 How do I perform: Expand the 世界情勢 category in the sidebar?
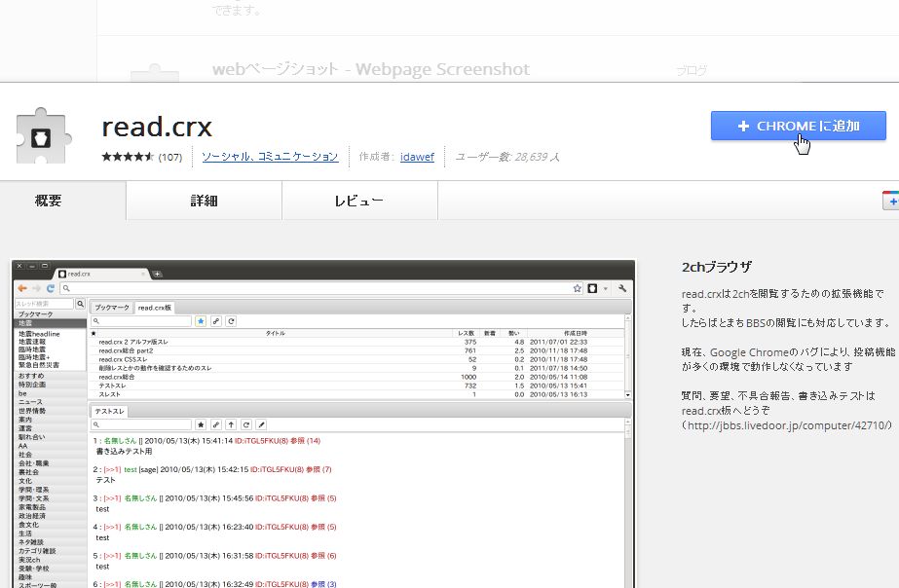pos(50,411)
